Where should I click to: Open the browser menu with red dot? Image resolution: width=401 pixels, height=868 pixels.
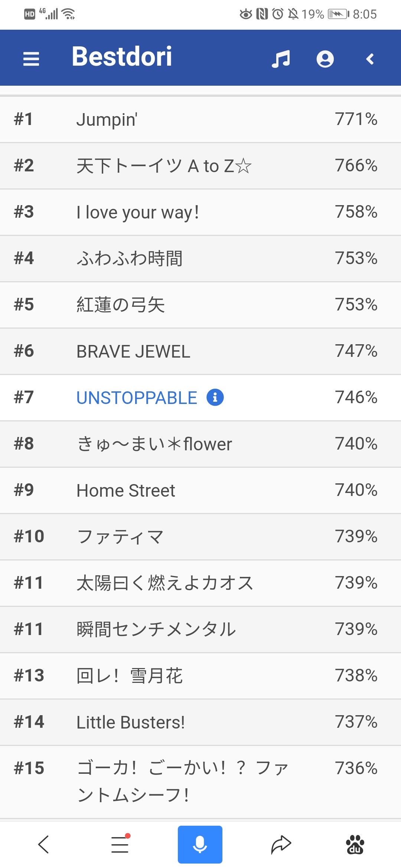pyautogui.click(x=120, y=845)
